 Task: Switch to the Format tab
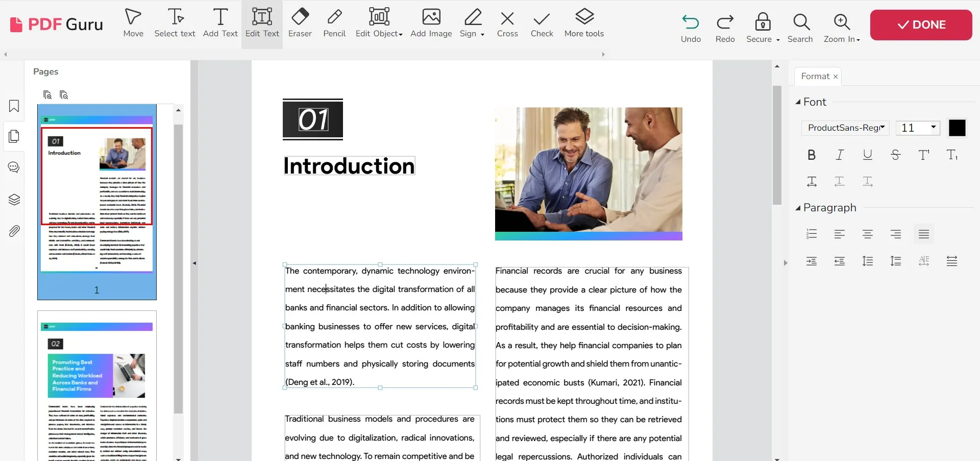[815, 76]
